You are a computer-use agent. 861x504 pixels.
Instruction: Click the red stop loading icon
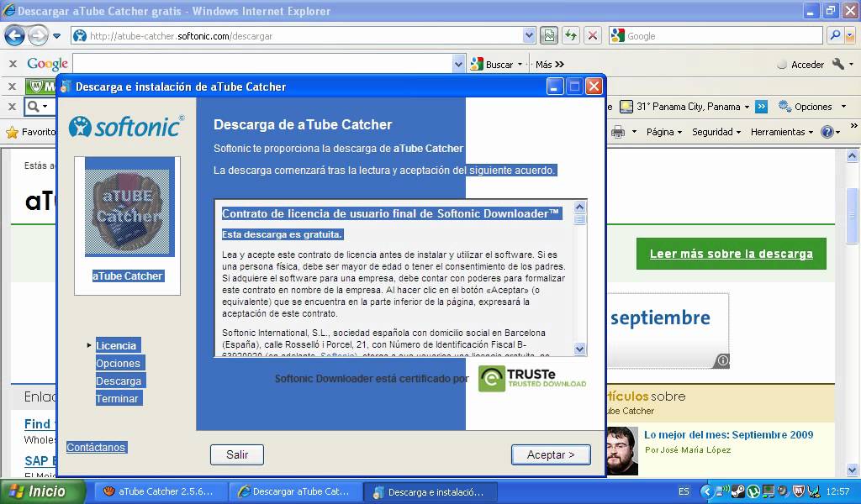pyautogui.click(x=593, y=35)
